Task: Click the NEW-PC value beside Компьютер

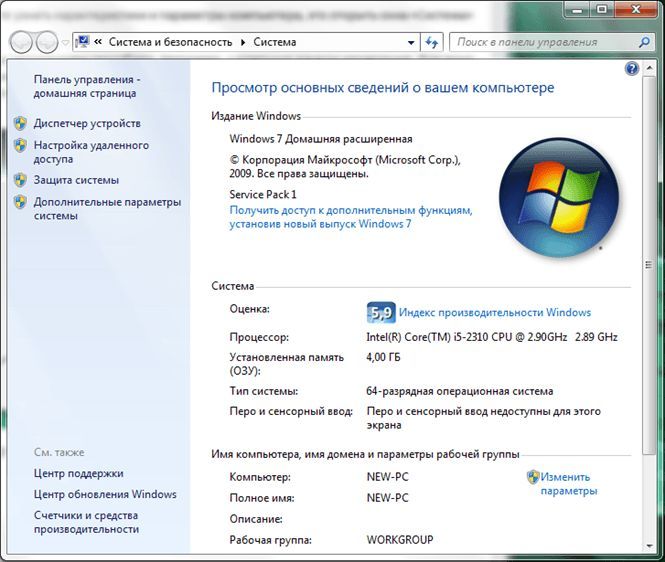Action: click(388, 477)
